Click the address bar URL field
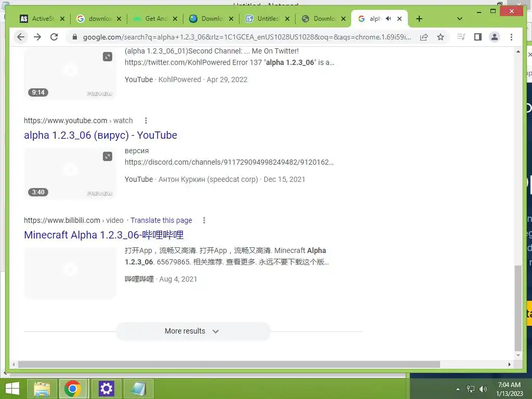532x399 pixels. (x=247, y=37)
